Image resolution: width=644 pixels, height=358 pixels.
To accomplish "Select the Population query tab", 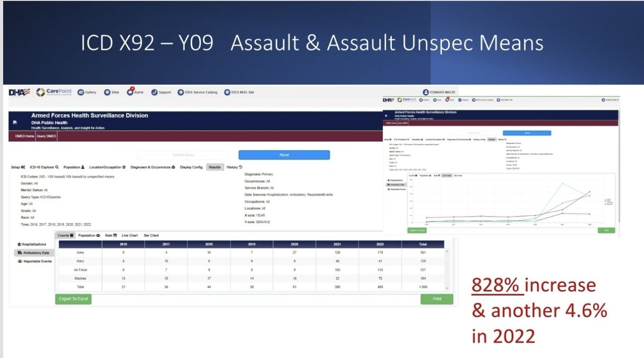I will [74, 167].
